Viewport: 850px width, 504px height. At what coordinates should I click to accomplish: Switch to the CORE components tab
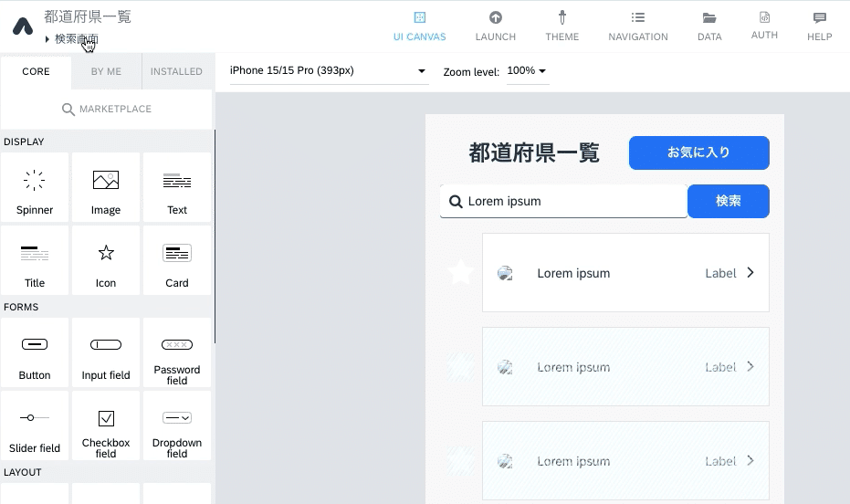(36, 71)
